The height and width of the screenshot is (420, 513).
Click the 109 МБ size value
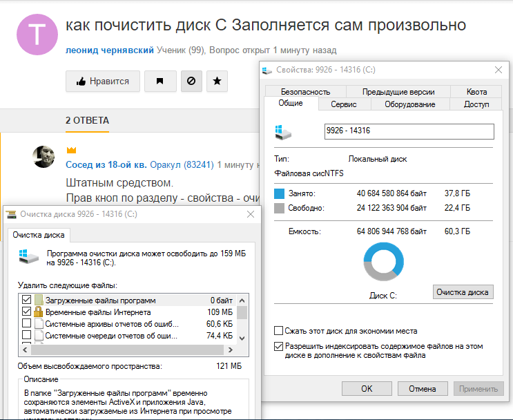point(220,312)
